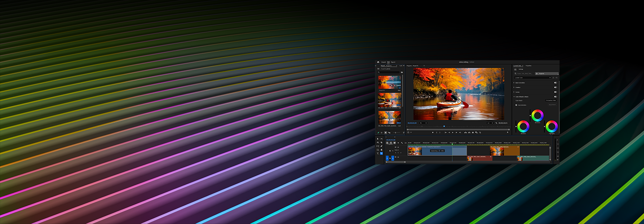Open the Lumetri Color effect dropdown
The height and width of the screenshot is (224, 644).
click(x=533, y=78)
